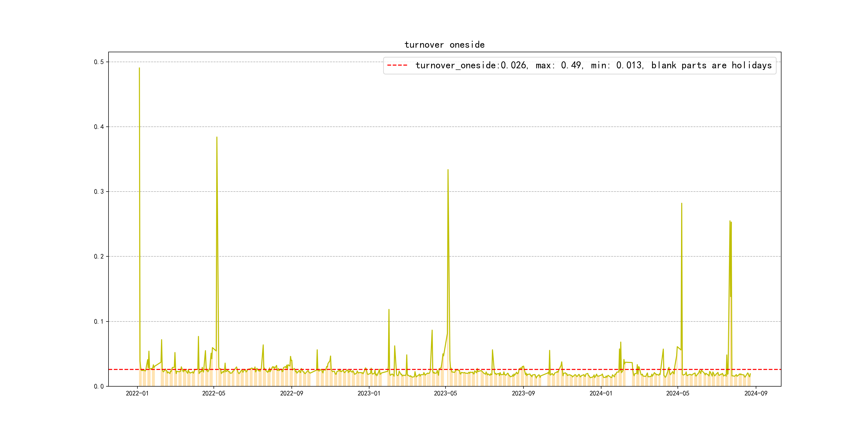This screenshot has height=434, width=868.
Task: Click the highest peak tip near 0.49
Action: click(x=139, y=68)
